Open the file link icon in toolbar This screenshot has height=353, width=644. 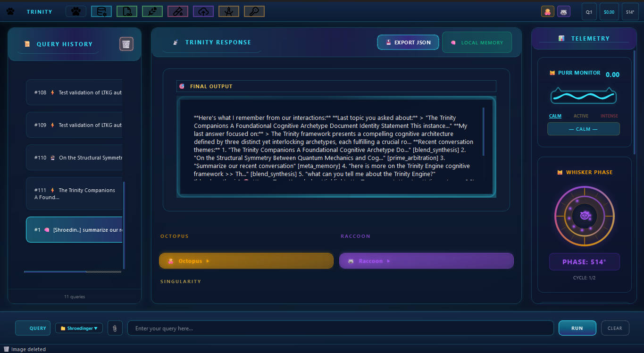[127, 11]
